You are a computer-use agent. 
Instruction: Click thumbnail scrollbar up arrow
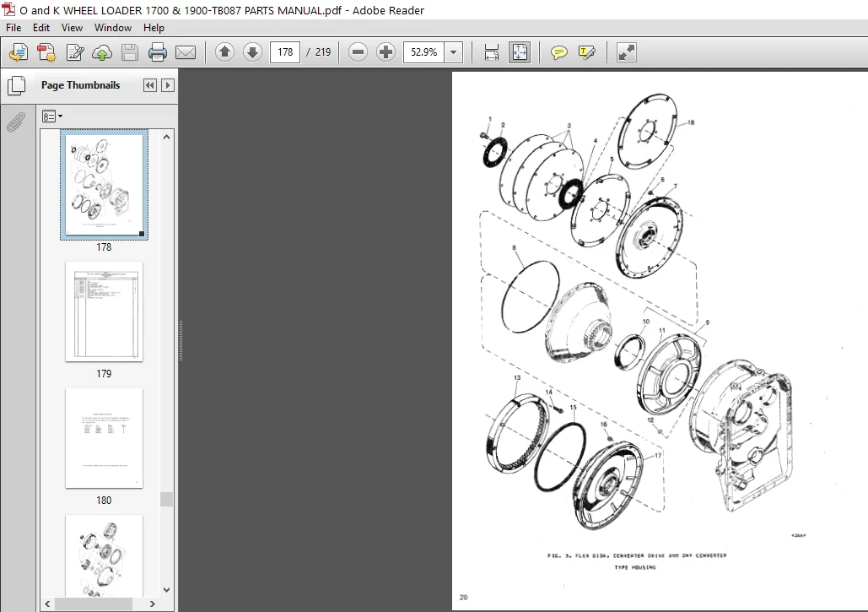click(167, 137)
